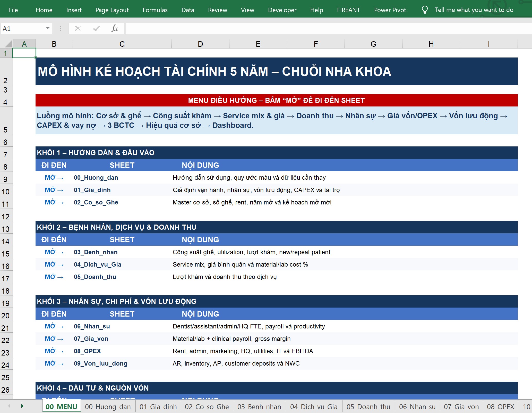Switch to the 05_Doanh_thu sheet tab
This screenshot has width=532, height=413.
point(368,407)
